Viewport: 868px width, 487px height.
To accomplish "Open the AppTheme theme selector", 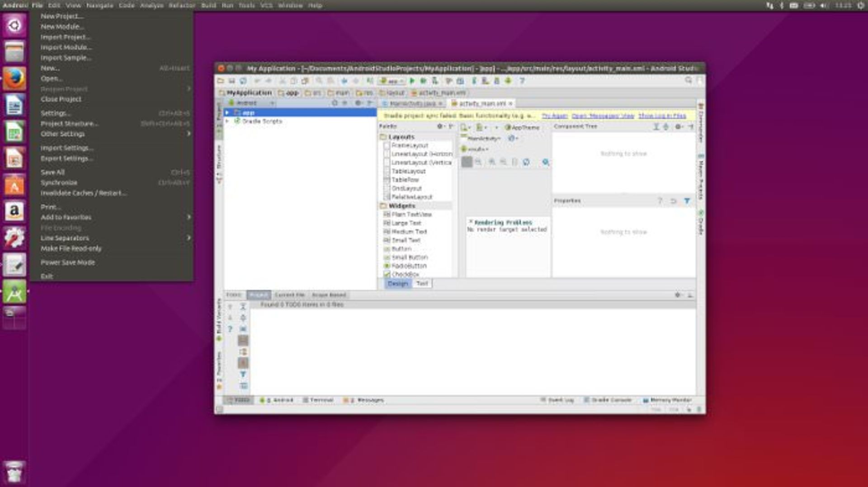I will 524,128.
